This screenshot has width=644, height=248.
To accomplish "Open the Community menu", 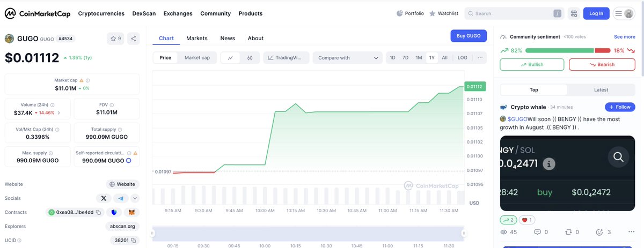I will pyautogui.click(x=216, y=13).
